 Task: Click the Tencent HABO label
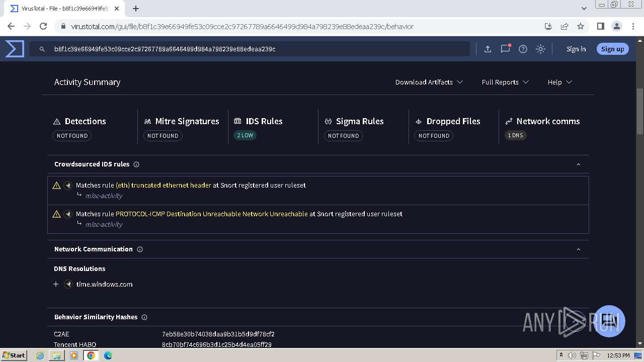pyautogui.click(x=75, y=344)
